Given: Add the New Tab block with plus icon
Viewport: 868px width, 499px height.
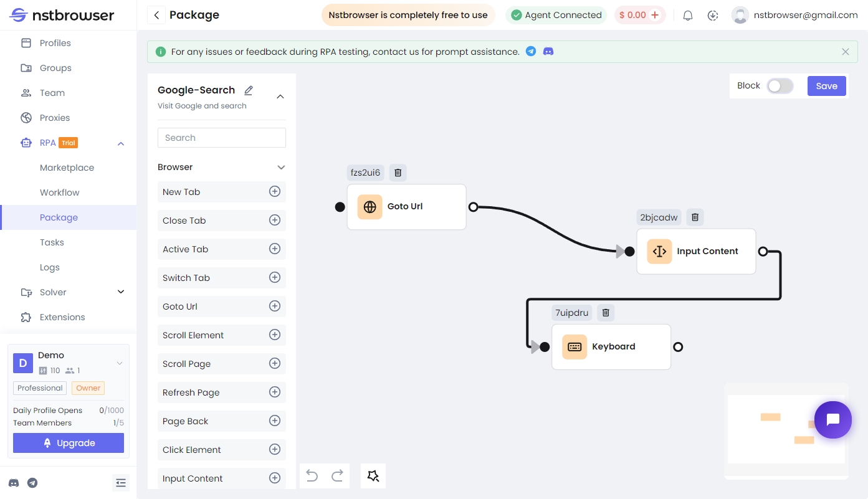Looking at the screenshot, I should pos(275,191).
